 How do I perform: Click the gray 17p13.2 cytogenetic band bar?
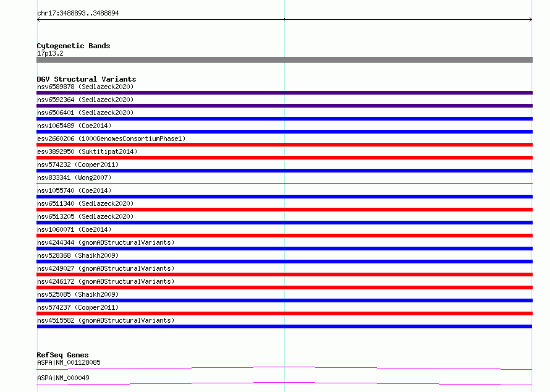click(x=284, y=60)
